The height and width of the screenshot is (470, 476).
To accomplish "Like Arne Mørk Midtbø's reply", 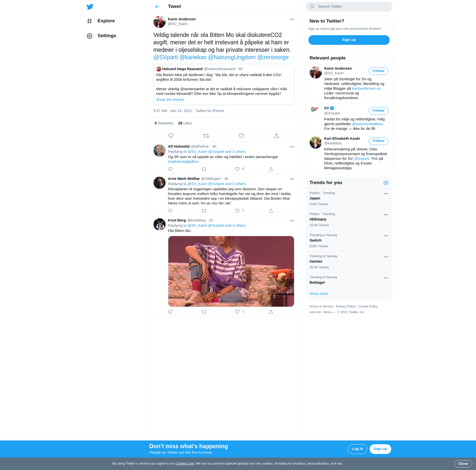I will (237, 211).
